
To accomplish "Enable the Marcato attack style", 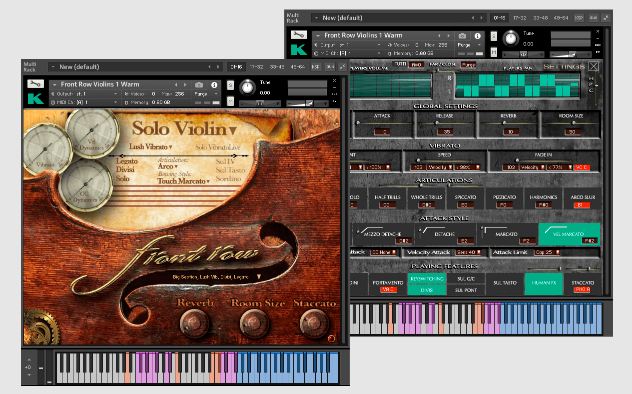I will click(507, 234).
